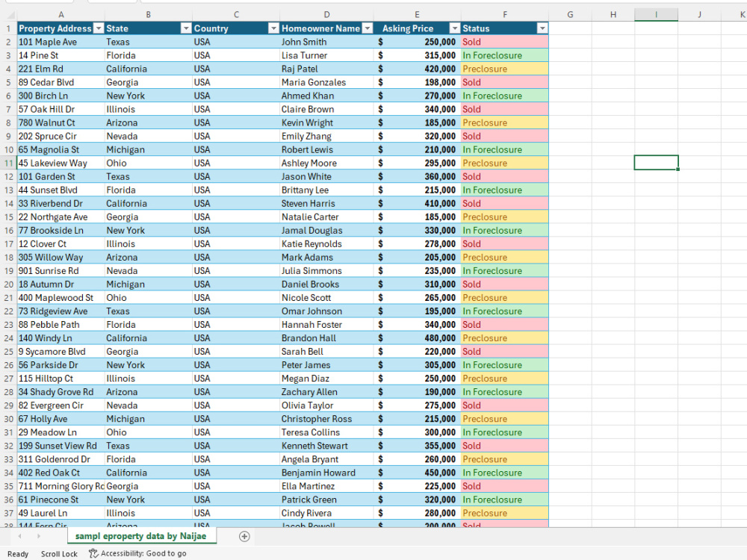747x560 pixels.
Task: Select cell 'Katie Reynolds'
Action: point(326,244)
